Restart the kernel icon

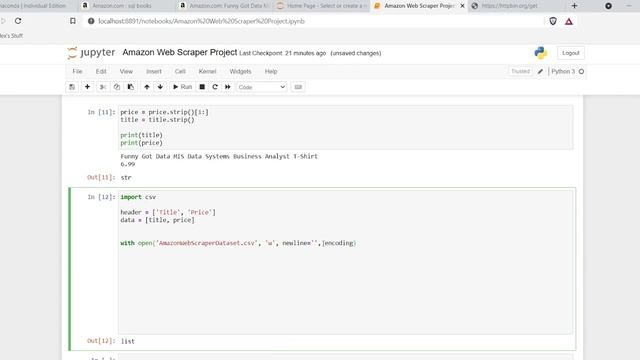(215, 87)
